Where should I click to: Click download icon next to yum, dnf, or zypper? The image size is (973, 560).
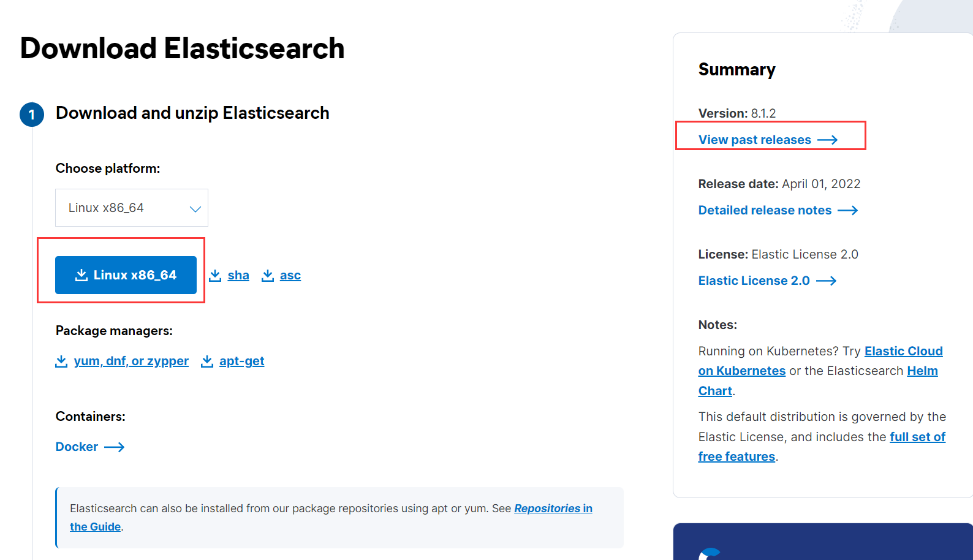[61, 361]
